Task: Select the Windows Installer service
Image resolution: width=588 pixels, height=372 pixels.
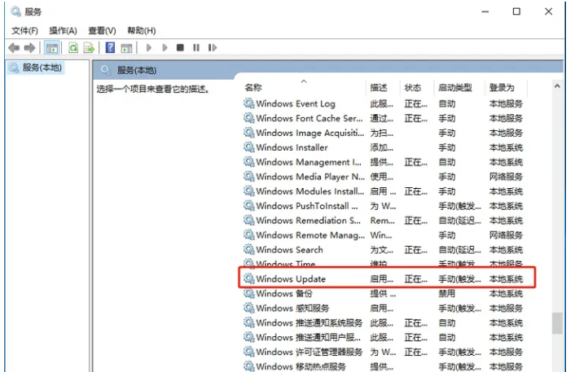Action: pyautogui.click(x=292, y=147)
